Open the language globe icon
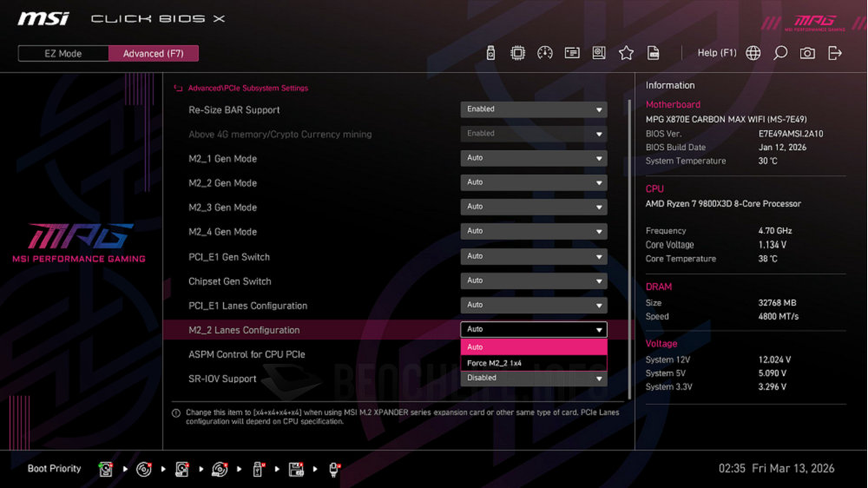Screen dimensions: 868x488 pos(753,53)
